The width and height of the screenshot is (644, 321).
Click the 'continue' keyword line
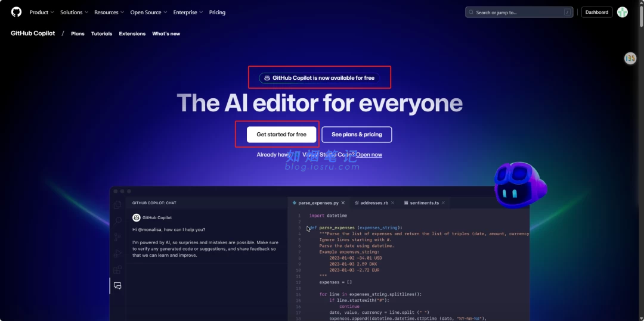(x=349, y=306)
